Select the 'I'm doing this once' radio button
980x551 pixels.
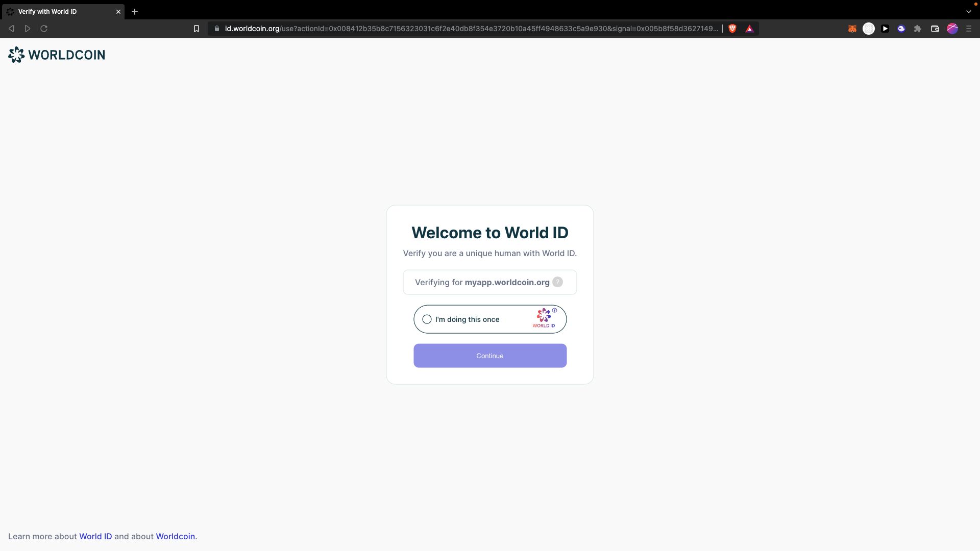click(428, 319)
